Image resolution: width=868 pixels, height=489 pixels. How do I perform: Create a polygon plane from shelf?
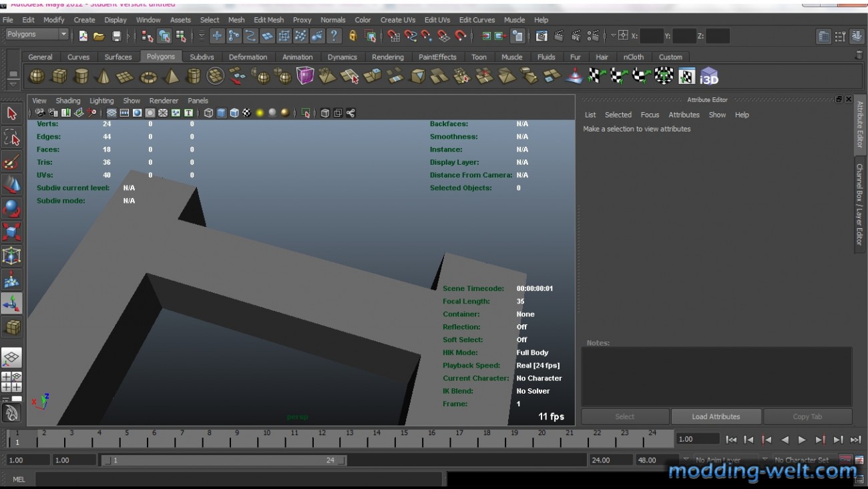pos(126,77)
